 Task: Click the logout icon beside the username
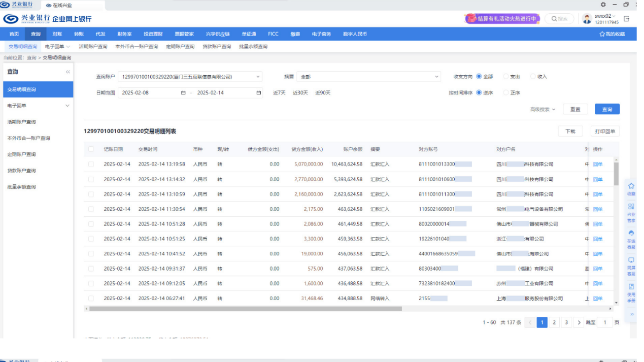pos(627,19)
